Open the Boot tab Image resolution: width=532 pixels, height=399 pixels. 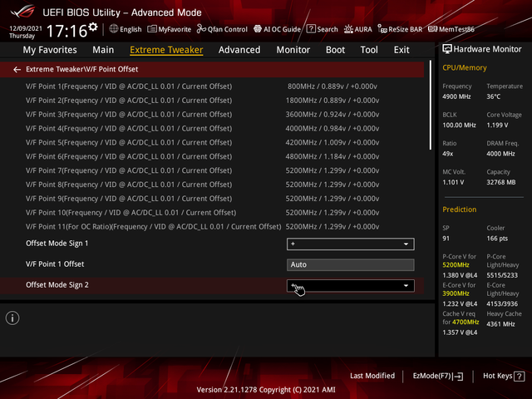point(335,50)
